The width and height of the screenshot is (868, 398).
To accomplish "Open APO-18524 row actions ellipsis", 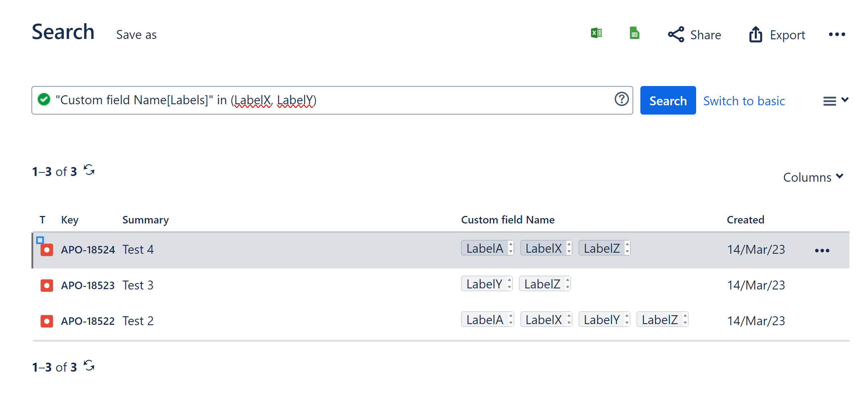I will [822, 251].
